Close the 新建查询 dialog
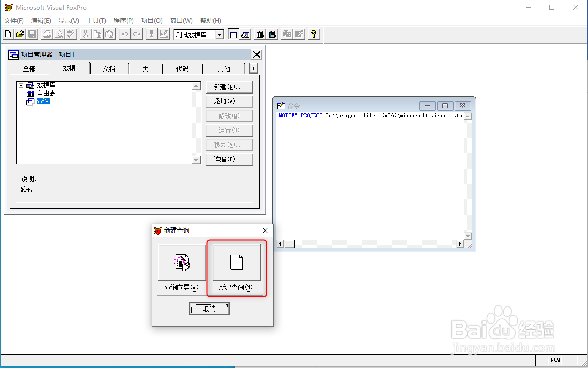The height and width of the screenshot is (368, 588). pos(265,231)
